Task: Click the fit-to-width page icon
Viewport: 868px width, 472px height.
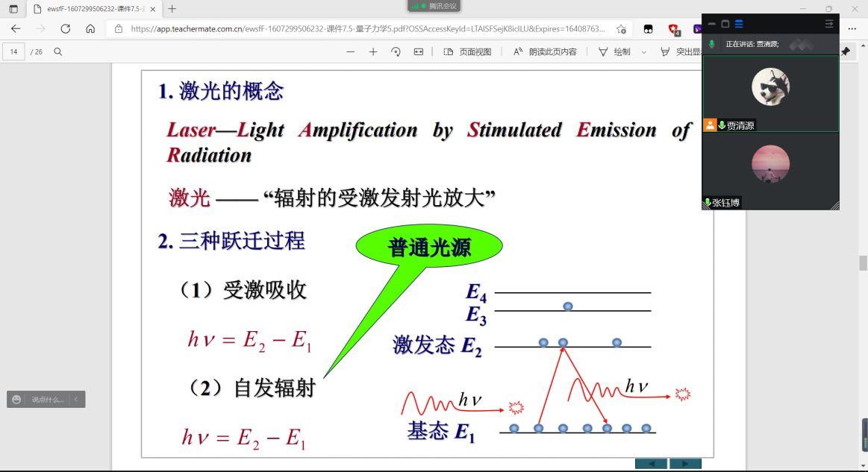Action: pyautogui.click(x=419, y=51)
